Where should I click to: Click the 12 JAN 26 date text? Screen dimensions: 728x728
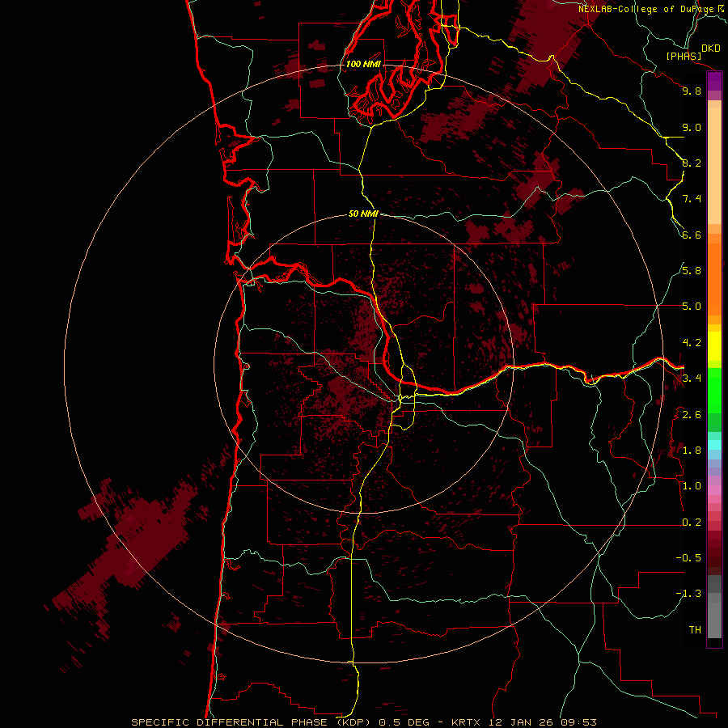click(522, 722)
